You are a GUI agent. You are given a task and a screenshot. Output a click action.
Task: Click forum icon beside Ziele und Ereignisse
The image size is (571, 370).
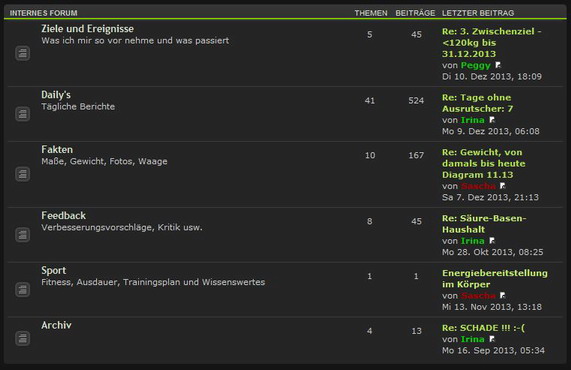23,54
